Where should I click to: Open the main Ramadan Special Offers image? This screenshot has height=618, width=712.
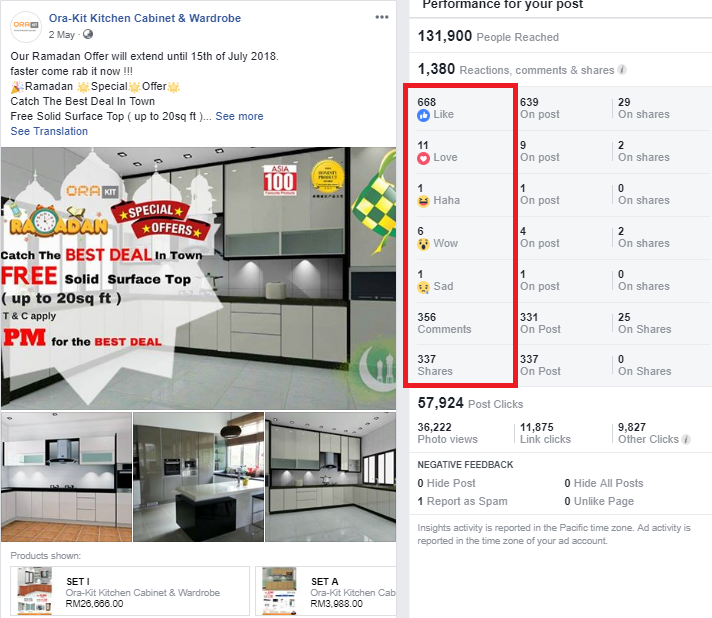(x=198, y=278)
